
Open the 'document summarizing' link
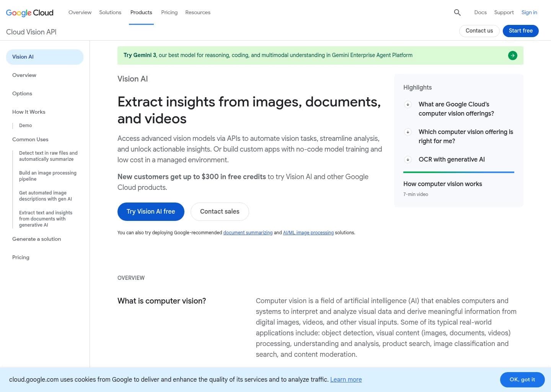(248, 232)
